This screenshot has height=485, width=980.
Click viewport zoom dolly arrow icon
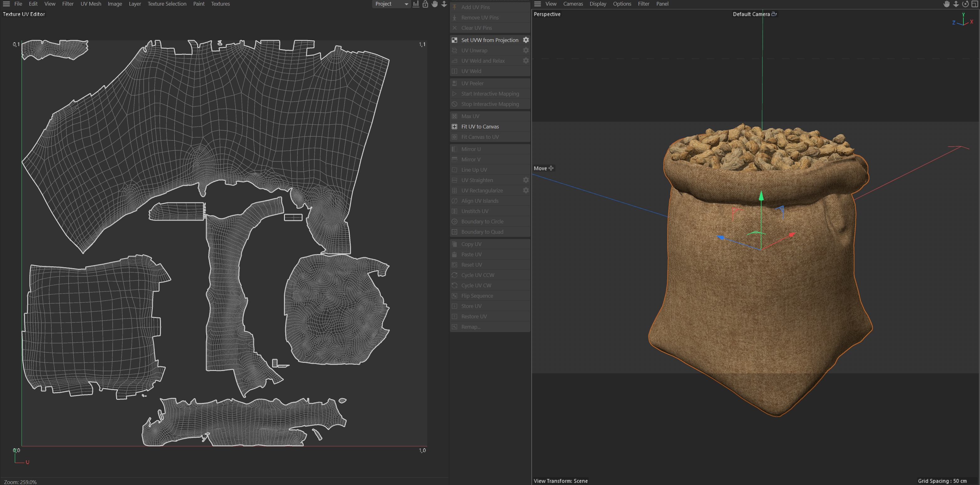[956, 4]
